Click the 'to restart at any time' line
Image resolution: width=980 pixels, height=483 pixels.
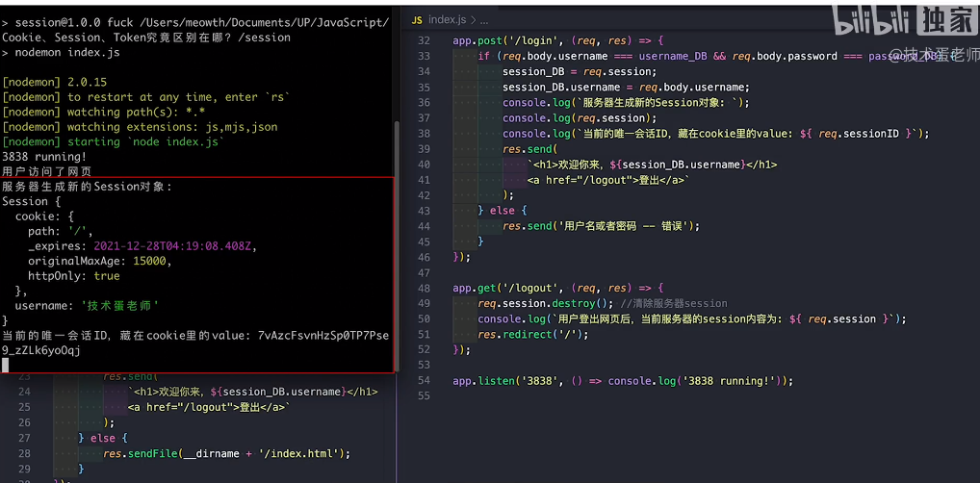tap(146, 97)
